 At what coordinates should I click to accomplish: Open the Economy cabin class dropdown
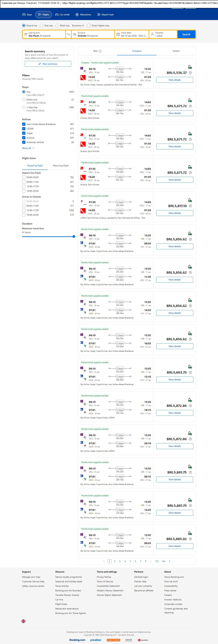[x=78, y=26]
